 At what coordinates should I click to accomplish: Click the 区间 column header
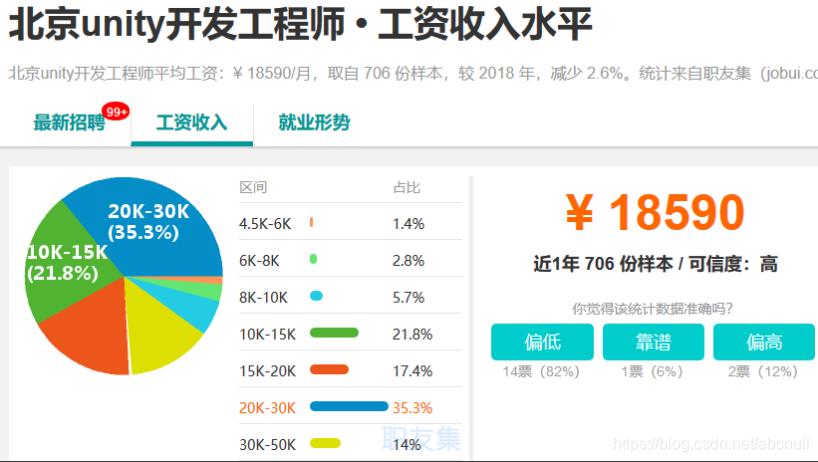click(253, 187)
